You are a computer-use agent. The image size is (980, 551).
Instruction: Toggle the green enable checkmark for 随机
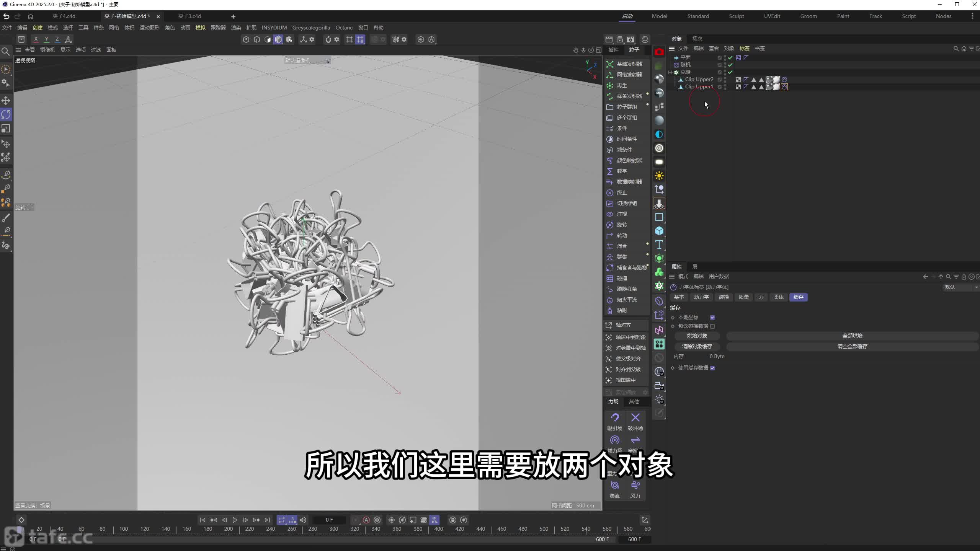[x=730, y=65]
